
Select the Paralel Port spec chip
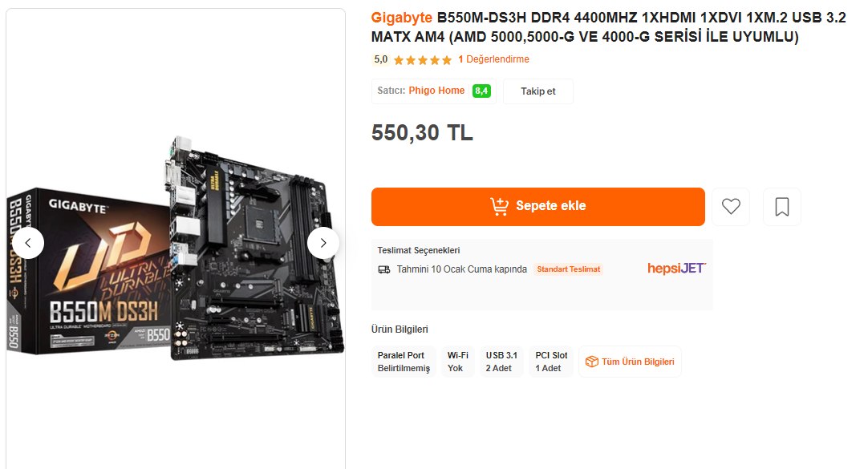pyautogui.click(x=404, y=362)
